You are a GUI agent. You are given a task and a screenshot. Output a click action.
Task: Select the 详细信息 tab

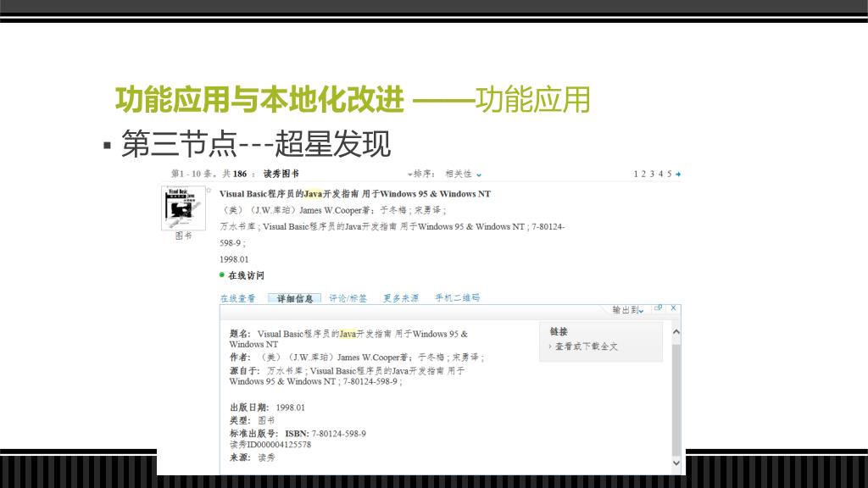coord(294,299)
